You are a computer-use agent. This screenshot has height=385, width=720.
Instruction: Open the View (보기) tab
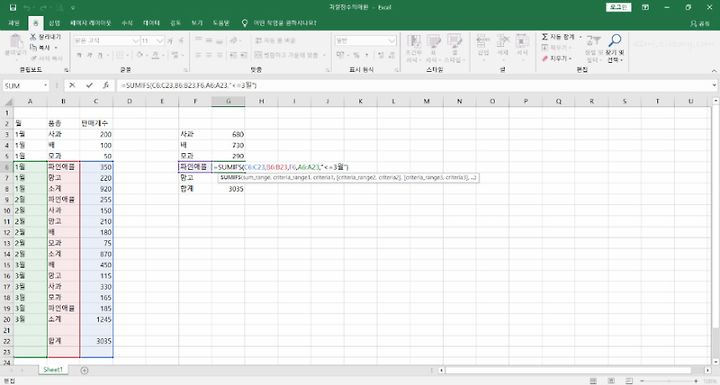[x=197, y=23]
